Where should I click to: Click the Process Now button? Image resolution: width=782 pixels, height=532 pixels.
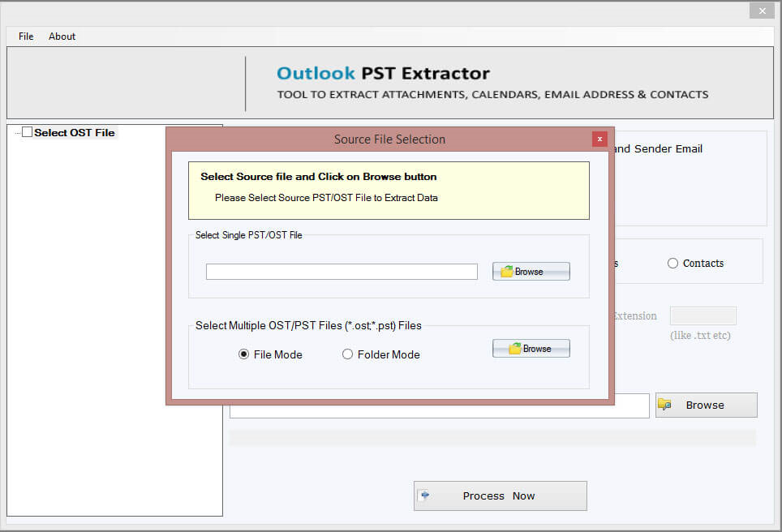tap(501, 496)
